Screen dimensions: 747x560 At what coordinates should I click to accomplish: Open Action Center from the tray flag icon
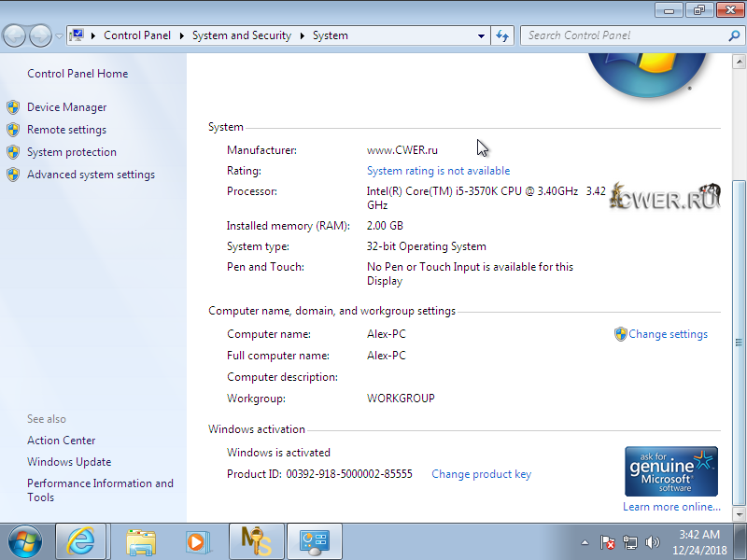point(608,541)
